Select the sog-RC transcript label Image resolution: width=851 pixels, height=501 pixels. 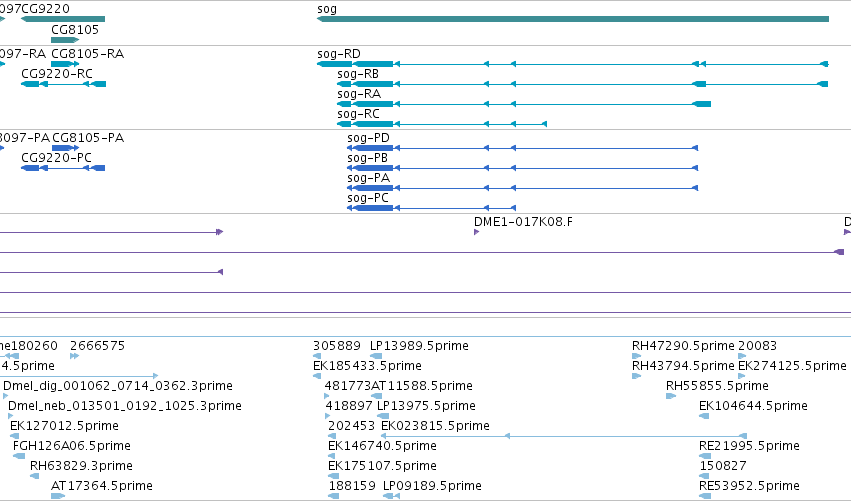coord(358,114)
